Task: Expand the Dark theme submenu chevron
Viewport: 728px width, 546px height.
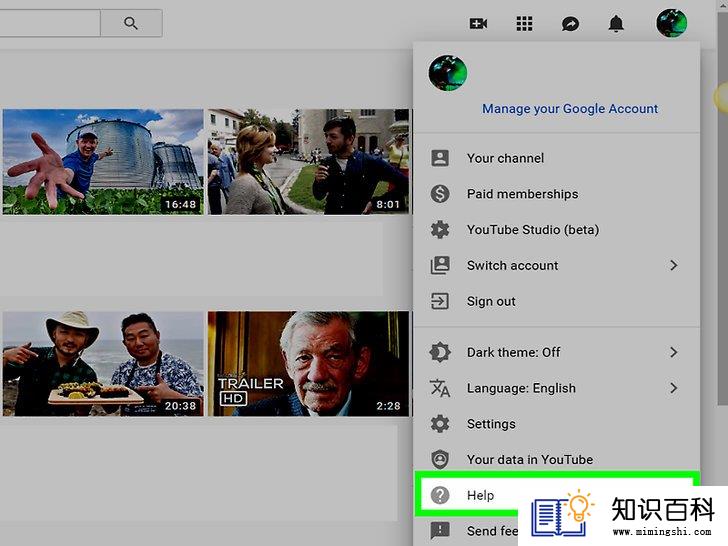Action: point(674,352)
